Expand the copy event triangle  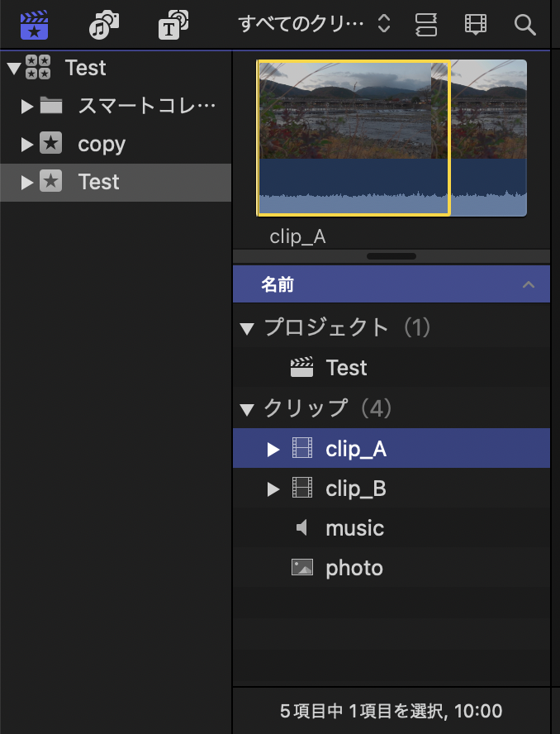[x=27, y=145]
